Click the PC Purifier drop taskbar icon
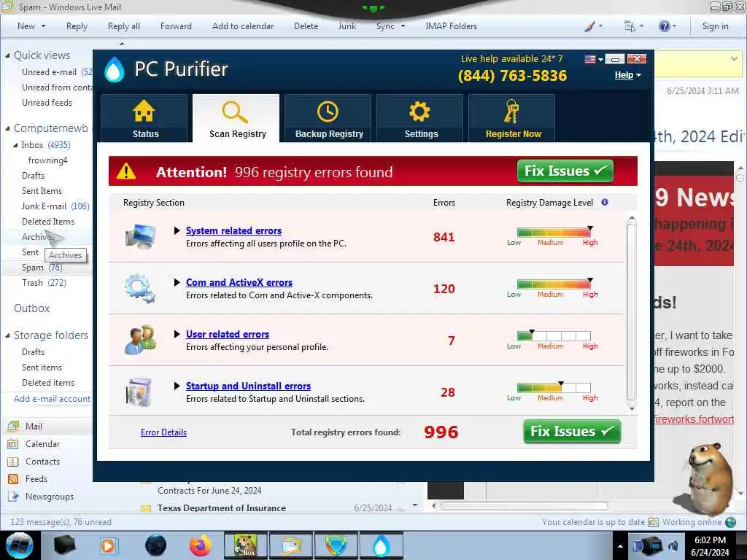Image resolution: width=747 pixels, height=560 pixels. click(382, 545)
